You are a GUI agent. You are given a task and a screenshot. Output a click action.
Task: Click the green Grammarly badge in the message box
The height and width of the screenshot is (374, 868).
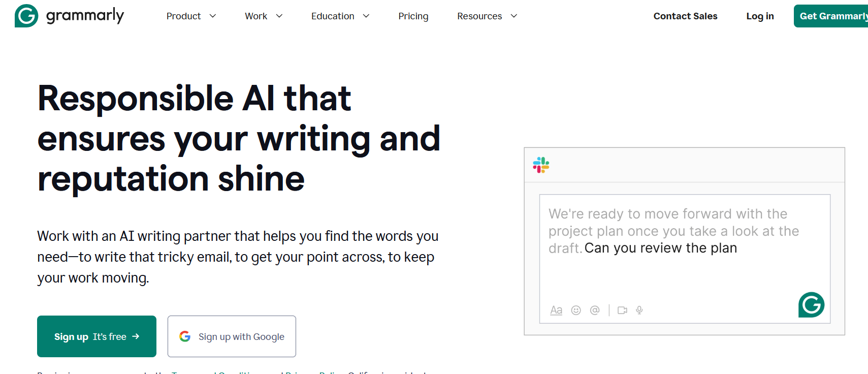(811, 305)
